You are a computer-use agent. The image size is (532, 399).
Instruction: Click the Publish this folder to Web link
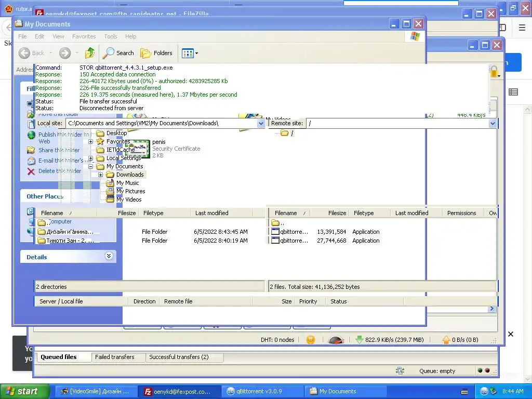coord(64,138)
